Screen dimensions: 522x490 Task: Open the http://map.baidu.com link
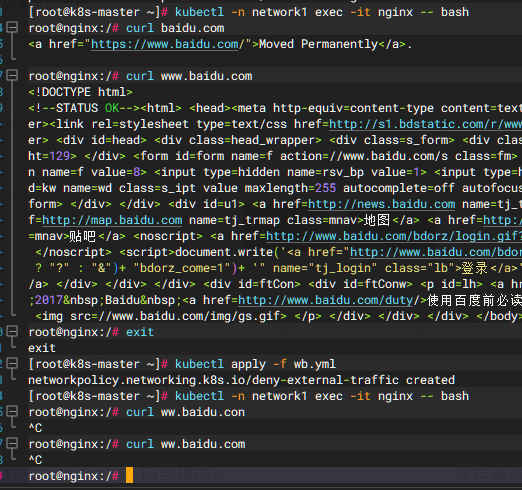112,220
